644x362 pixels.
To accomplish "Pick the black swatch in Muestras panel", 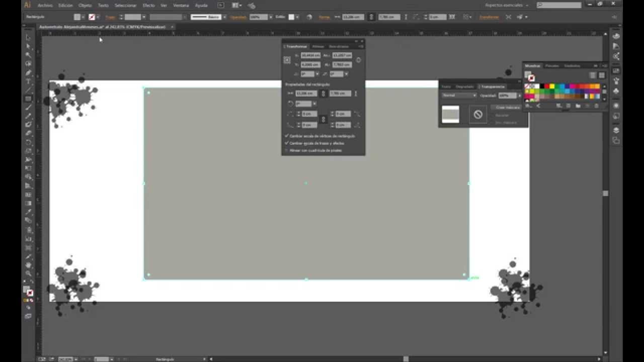I will click(x=542, y=86).
